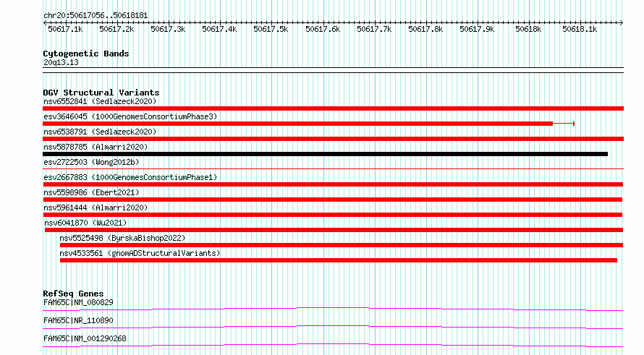
Task: Click the red bar for nsv6041870
Action: (334, 230)
